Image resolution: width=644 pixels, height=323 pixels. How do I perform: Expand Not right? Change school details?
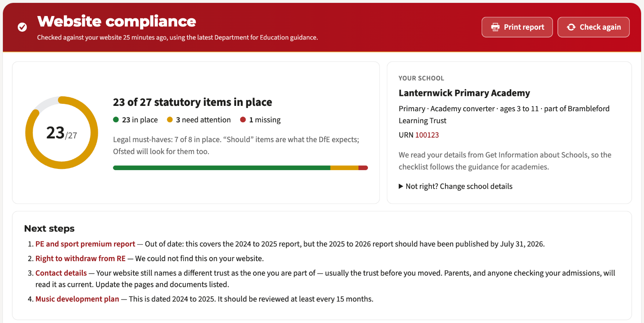pos(456,186)
